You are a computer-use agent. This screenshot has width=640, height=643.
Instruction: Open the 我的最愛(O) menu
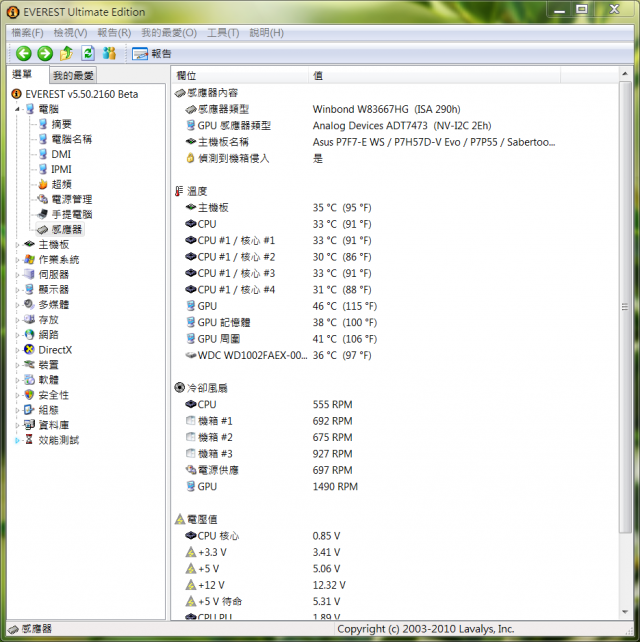[x=169, y=33]
